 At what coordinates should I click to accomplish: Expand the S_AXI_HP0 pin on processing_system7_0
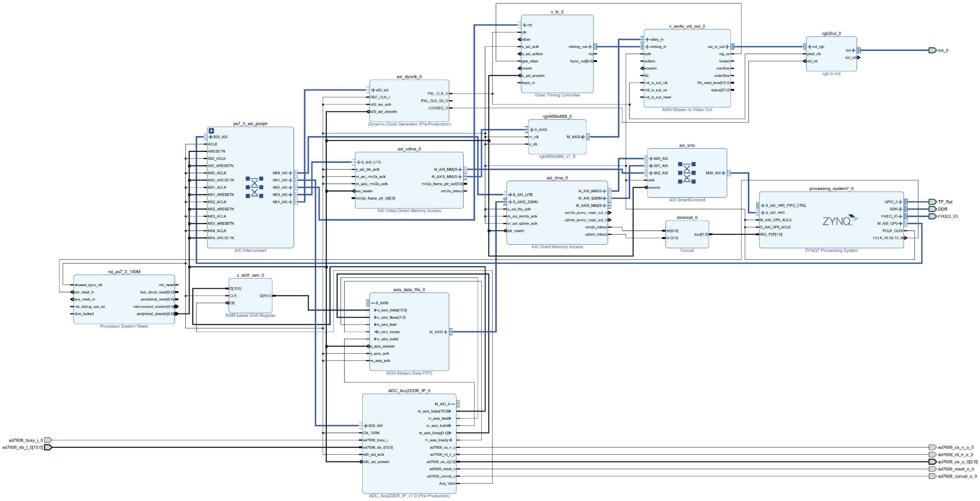point(763,213)
